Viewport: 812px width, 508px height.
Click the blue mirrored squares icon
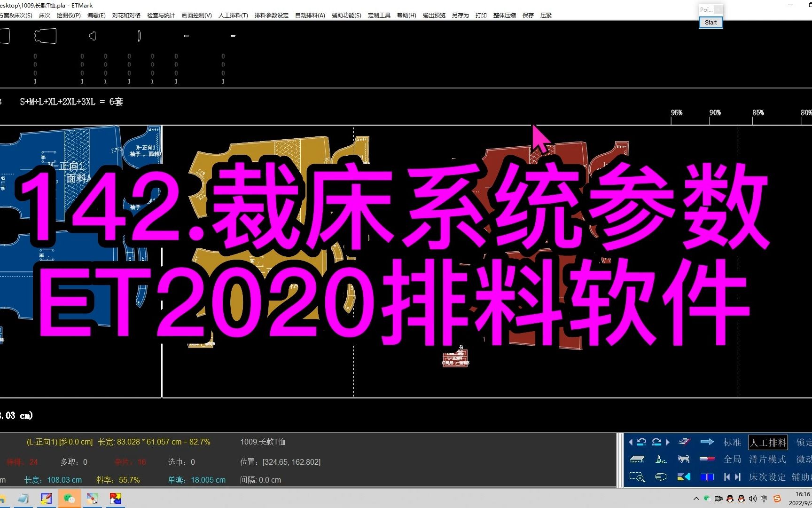[x=707, y=477]
